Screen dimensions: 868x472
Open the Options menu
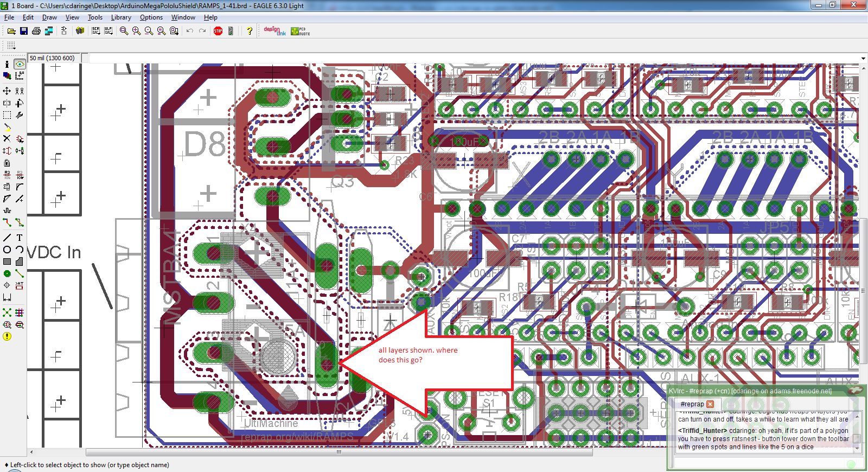click(151, 17)
